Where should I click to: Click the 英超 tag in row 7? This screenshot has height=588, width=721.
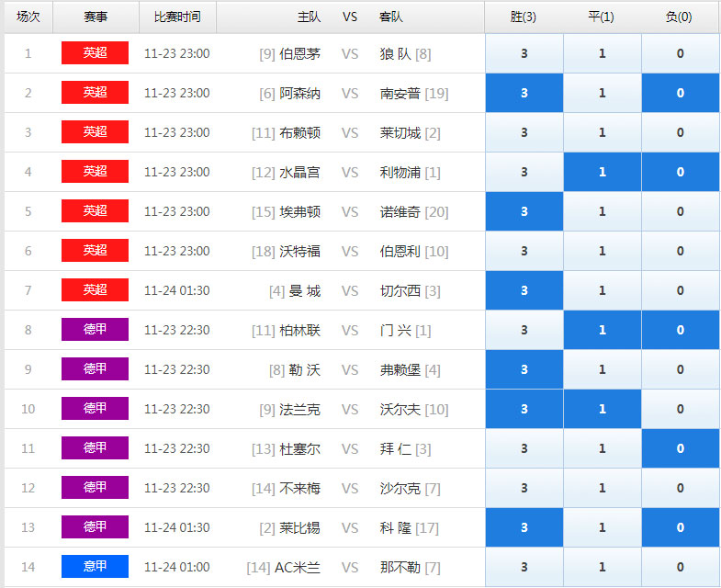95,290
